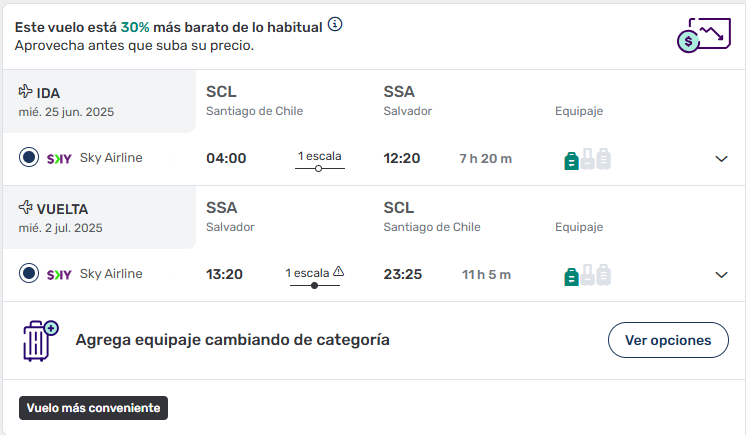Click green backpack baggage icon for outbound flight

click(x=571, y=160)
